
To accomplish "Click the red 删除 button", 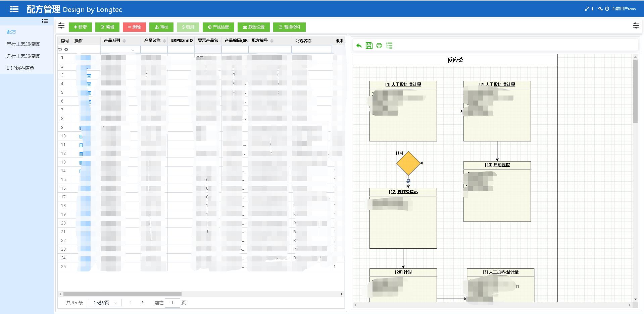I will coord(134,27).
